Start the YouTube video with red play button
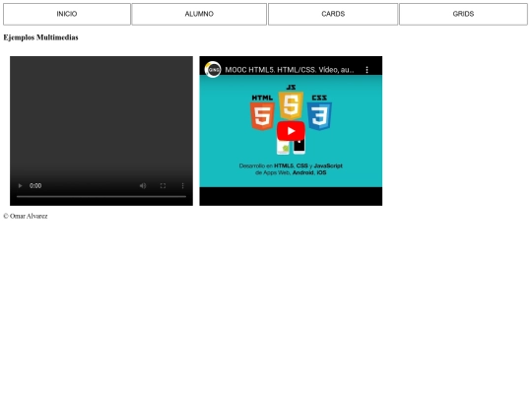The image size is (532, 399). [291, 131]
